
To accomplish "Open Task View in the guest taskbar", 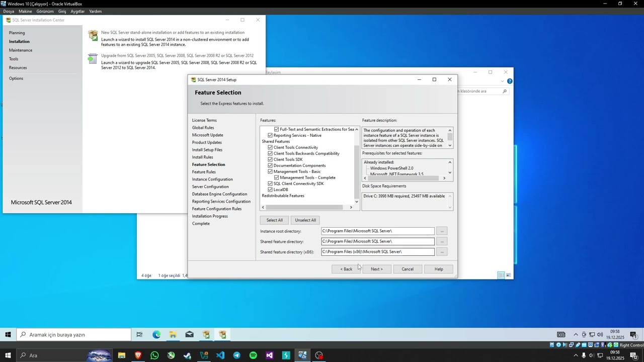I will [x=139, y=335].
